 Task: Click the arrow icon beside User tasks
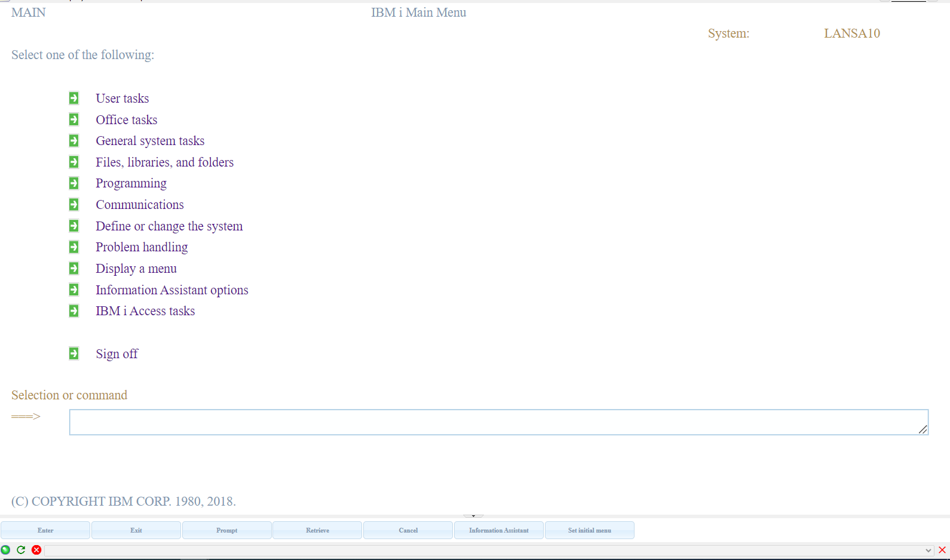click(x=73, y=98)
